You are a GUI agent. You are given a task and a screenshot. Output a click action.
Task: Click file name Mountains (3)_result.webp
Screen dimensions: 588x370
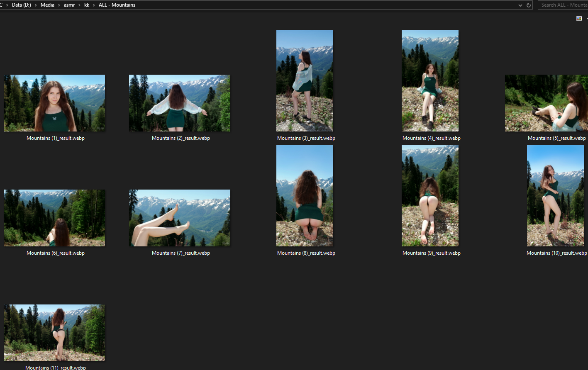tap(306, 138)
